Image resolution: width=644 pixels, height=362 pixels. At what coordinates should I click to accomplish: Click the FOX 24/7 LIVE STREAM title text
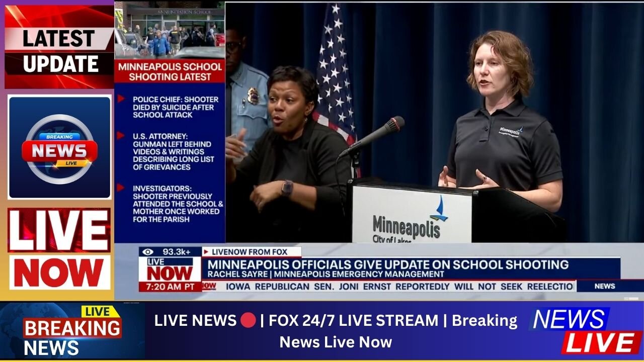(353, 320)
